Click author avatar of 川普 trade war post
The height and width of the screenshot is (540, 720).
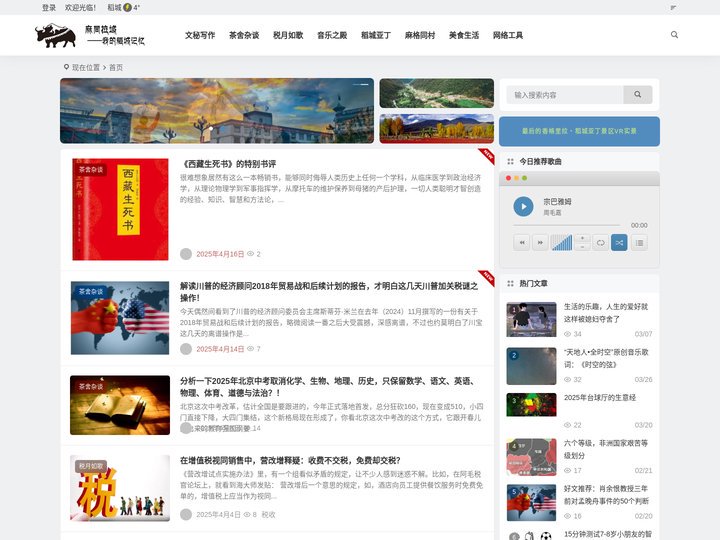[x=186, y=349]
